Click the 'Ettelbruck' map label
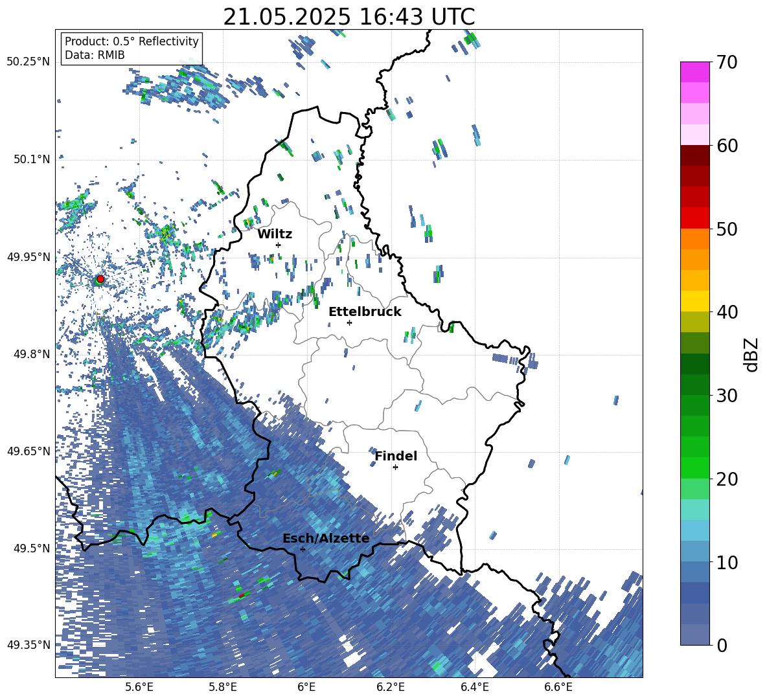The image size is (767, 700). tap(365, 312)
